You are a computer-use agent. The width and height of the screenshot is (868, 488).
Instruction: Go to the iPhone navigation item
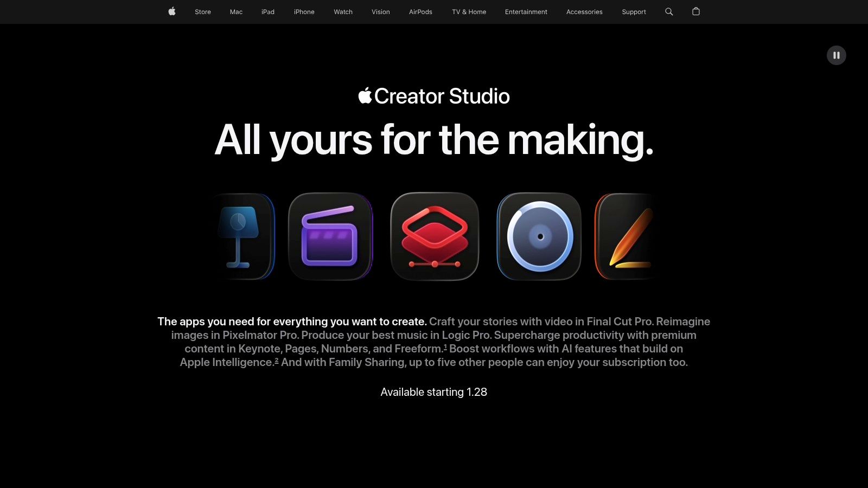click(x=304, y=11)
